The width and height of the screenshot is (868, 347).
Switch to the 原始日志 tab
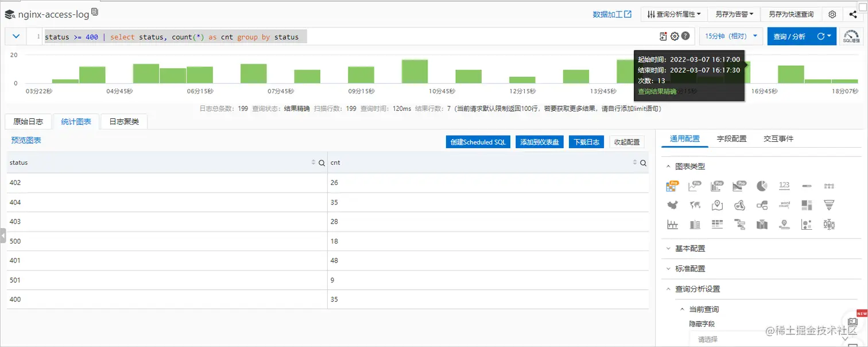point(28,121)
